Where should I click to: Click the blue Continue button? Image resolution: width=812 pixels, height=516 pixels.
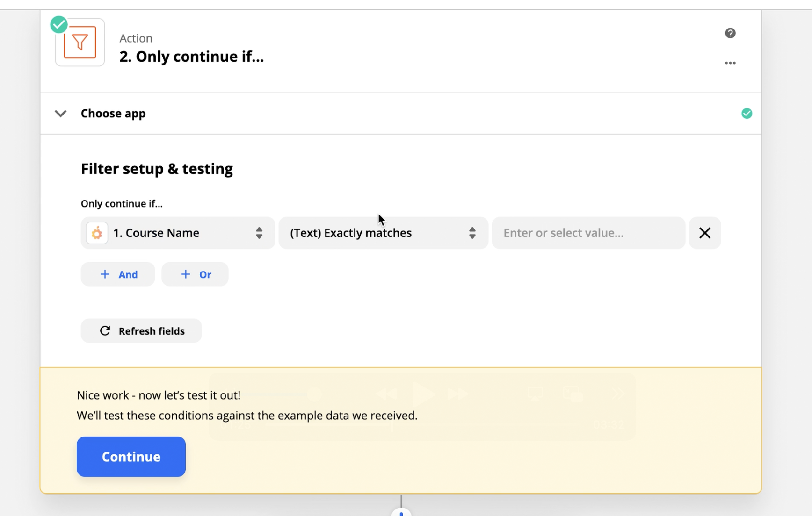[x=131, y=457]
